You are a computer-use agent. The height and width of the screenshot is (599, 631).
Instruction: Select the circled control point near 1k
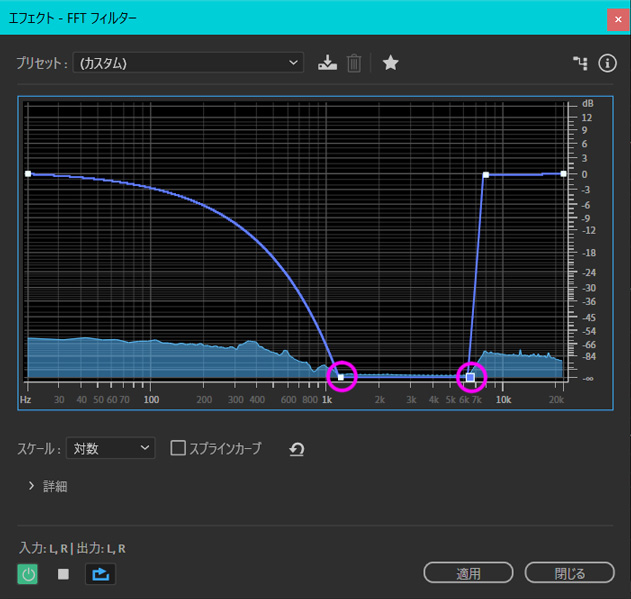341,377
